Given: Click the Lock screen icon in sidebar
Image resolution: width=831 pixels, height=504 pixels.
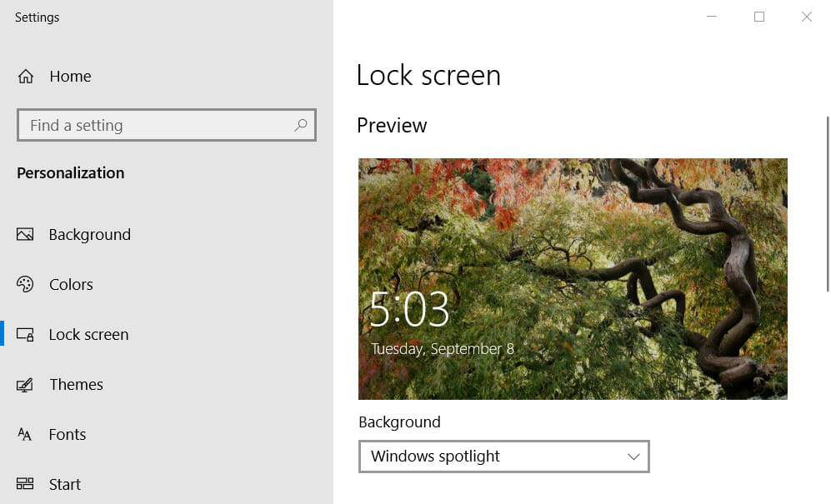Looking at the screenshot, I should point(26,334).
